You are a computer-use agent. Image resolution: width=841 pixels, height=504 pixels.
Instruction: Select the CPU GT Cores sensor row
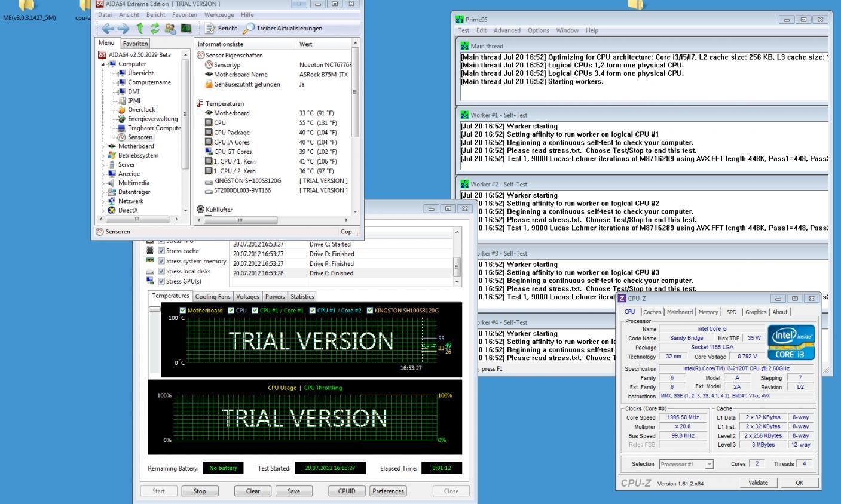click(x=277, y=152)
